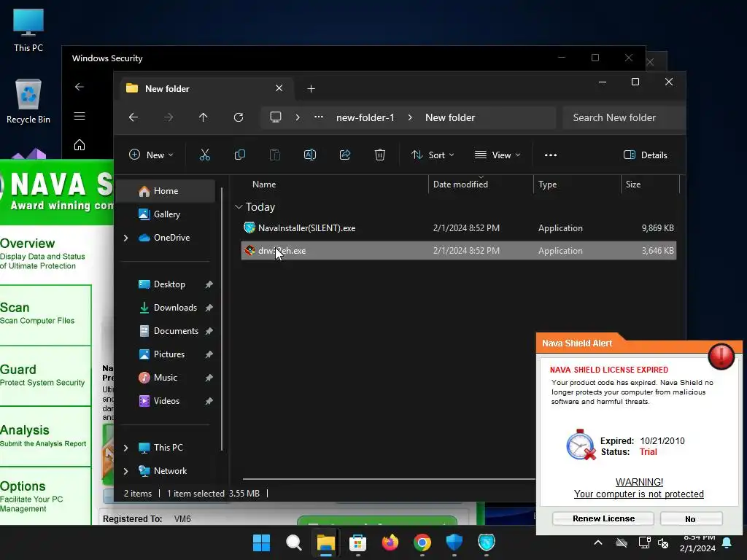Screen dimensions: 747x560
Task: Open taskbar Search magnifier
Action: (293, 542)
